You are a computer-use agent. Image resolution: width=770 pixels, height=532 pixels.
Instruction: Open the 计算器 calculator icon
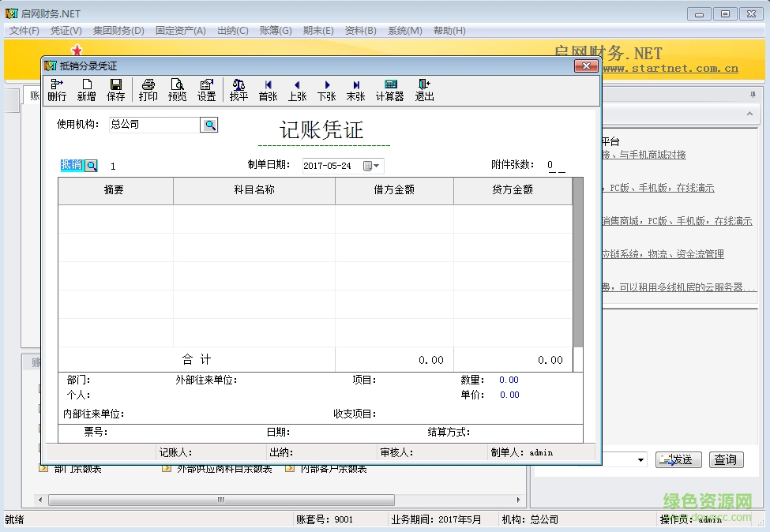389,88
